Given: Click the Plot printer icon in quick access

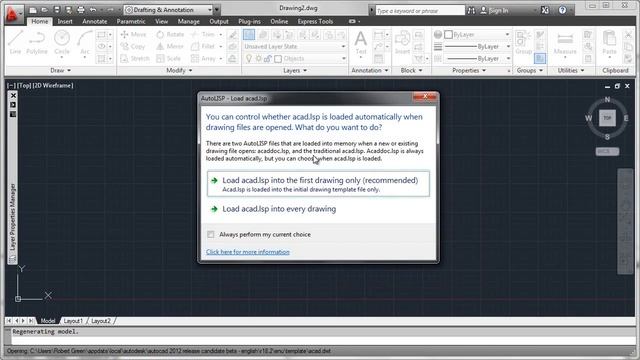Looking at the screenshot, I should click(81, 10).
